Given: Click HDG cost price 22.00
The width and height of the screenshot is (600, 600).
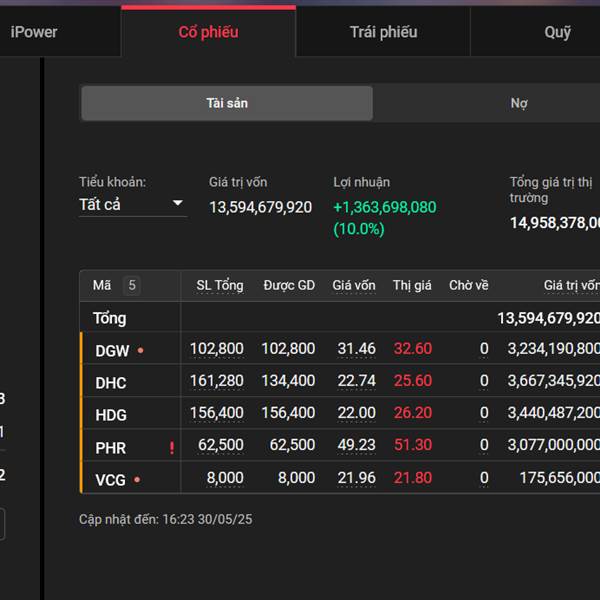Looking at the screenshot, I should 357,413.
